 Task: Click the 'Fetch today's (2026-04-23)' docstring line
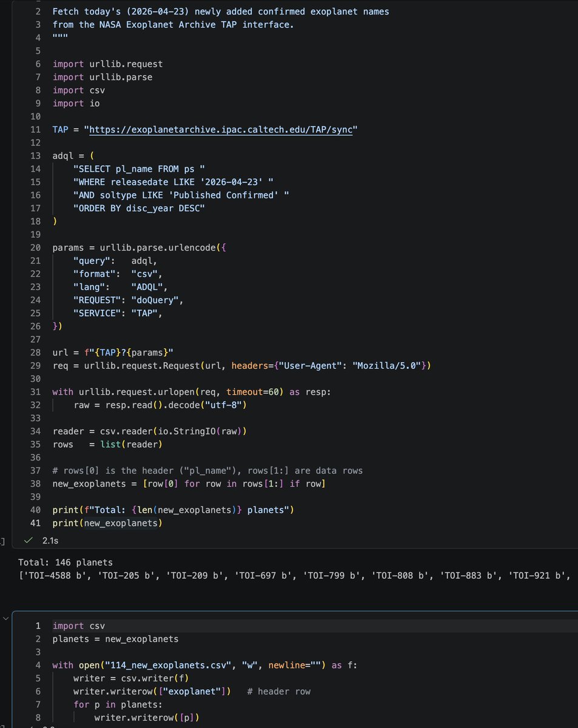pyautogui.click(x=221, y=12)
